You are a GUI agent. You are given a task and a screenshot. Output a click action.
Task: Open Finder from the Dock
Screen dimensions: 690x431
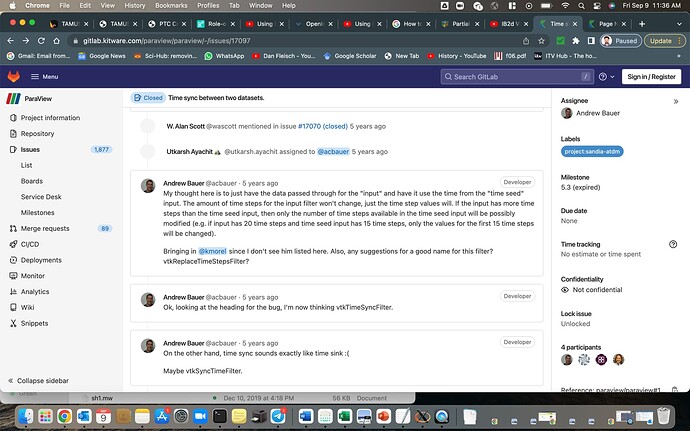[x=26, y=416]
